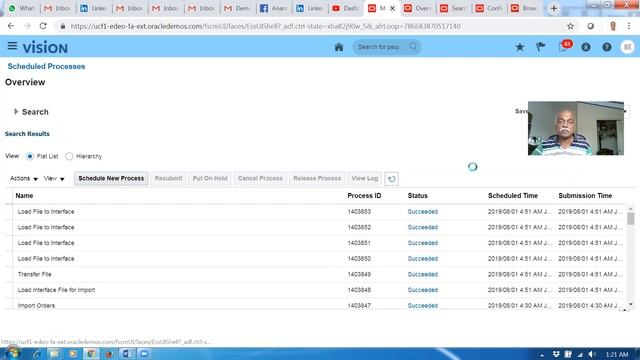
Task: Open Firefox from the taskbar
Action: (109, 354)
